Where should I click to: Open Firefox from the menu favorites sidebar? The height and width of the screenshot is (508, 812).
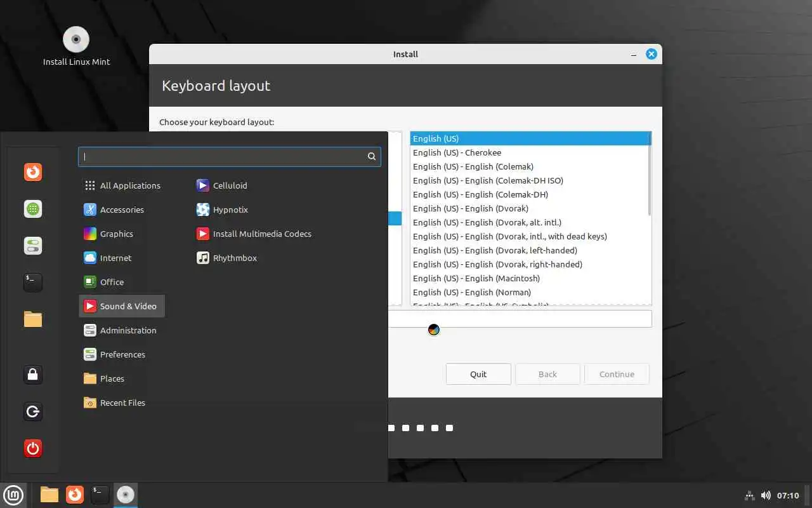(x=33, y=172)
